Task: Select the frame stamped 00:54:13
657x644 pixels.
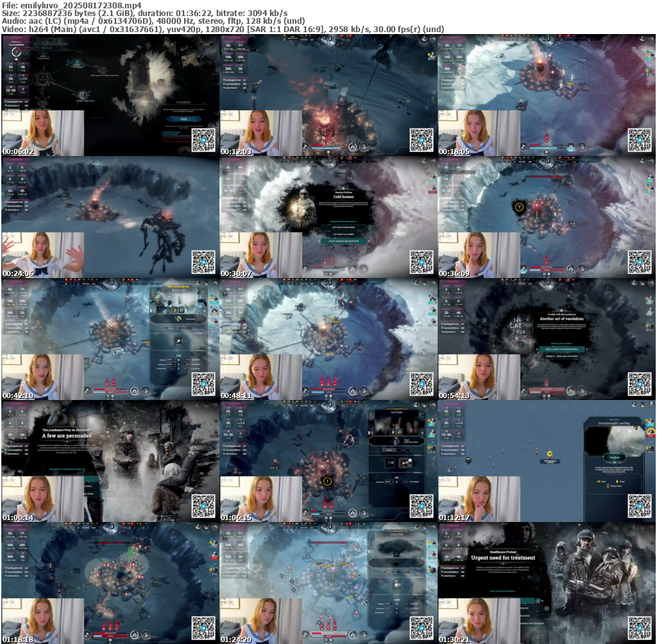Action: (x=547, y=339)
